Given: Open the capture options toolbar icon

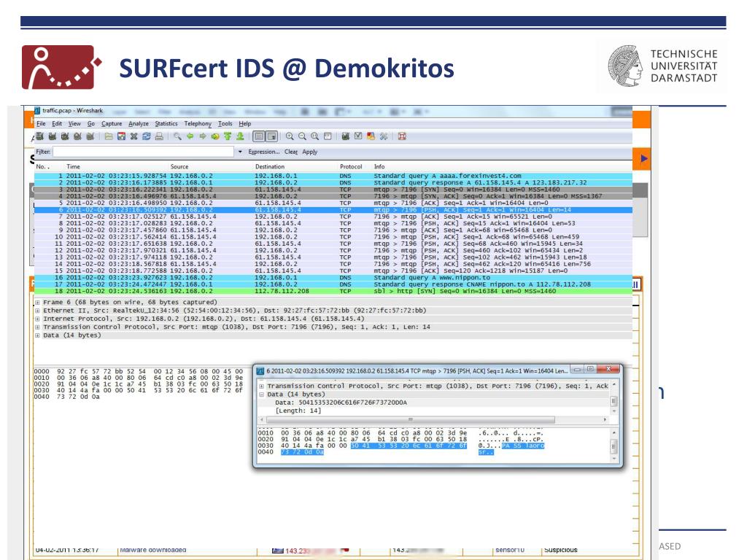Looking at the screenshot, I should 53,136.
